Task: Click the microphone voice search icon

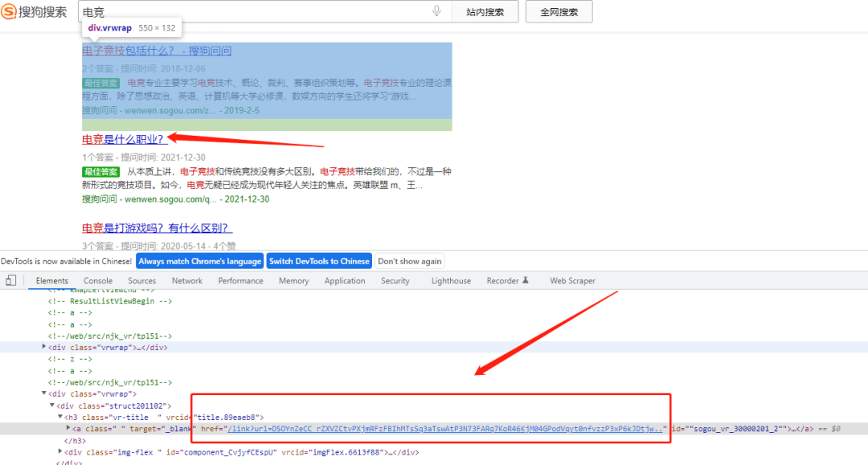Action: [436, 11]
